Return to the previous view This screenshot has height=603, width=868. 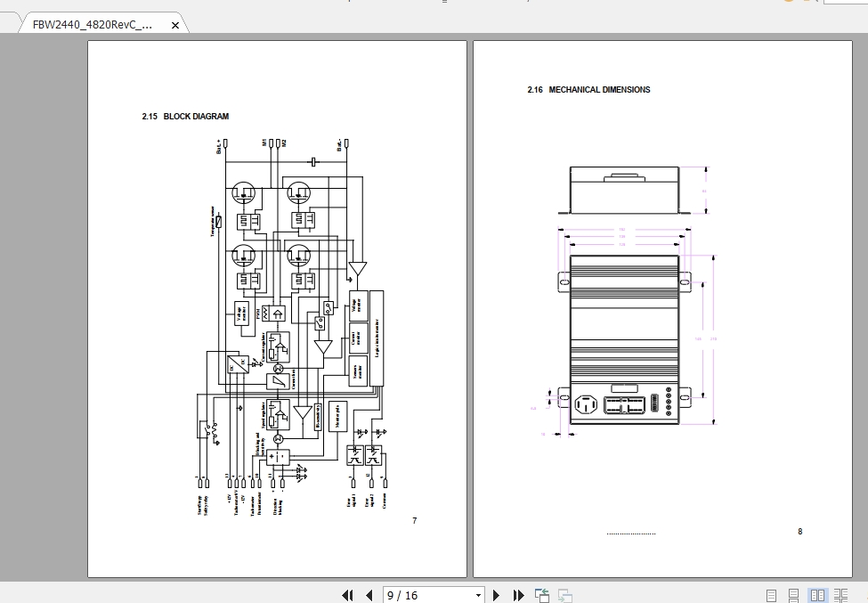point(540,595)
